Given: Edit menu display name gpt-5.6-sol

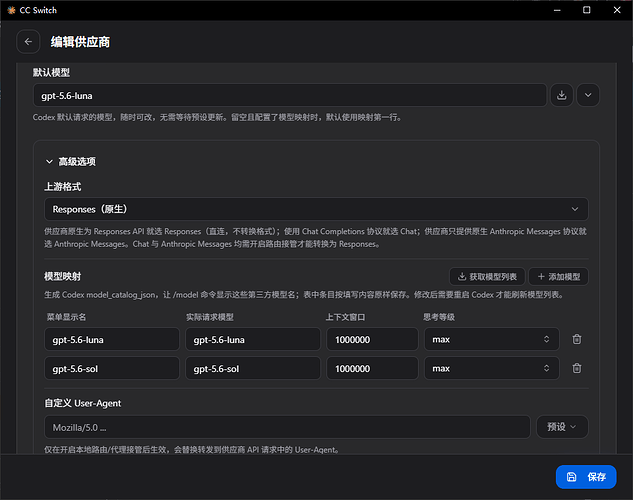Looking at the screenshot, I should (x=112, y=368).
